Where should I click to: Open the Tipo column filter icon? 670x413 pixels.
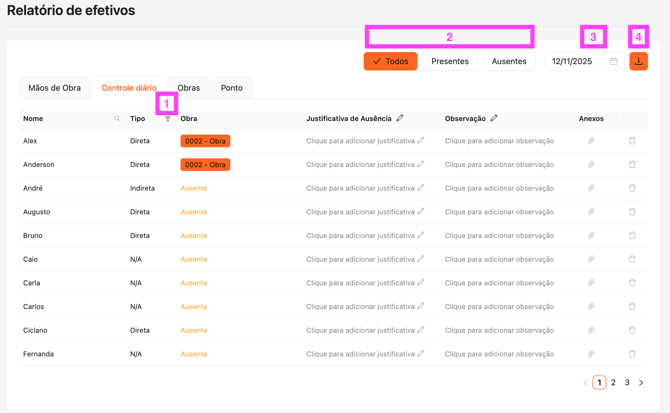(x=167, y=119)
